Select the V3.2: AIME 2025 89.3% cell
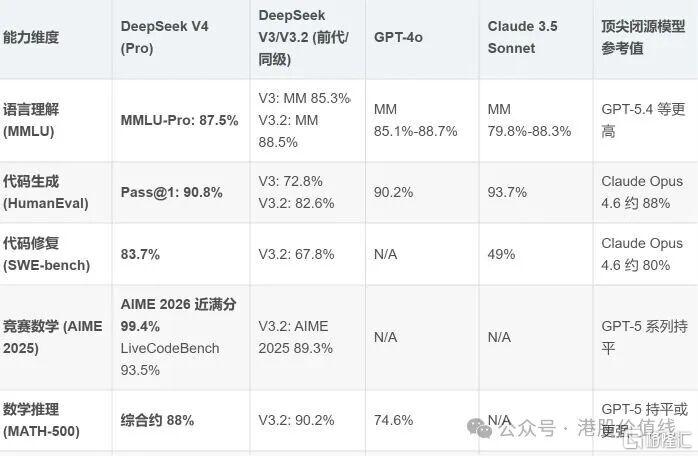 point(295,337)
